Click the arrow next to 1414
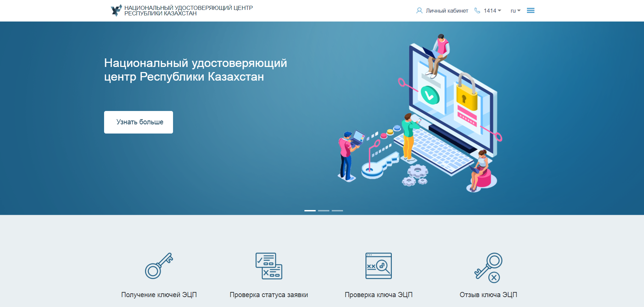 pos(500,11)
